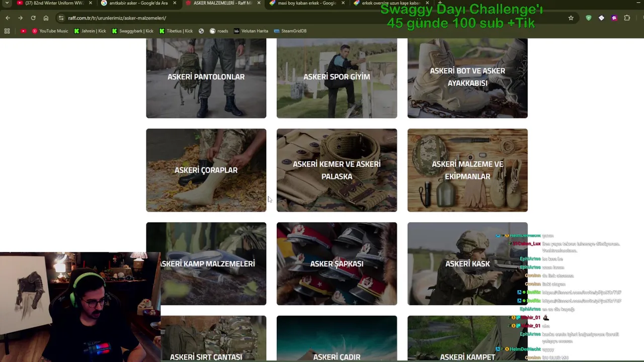Image resolution: width=644 pixels, height=362 pixels.
Task: Open the ASKERİ KAMP MALZEMELERİ category
Action: point(206,263)
